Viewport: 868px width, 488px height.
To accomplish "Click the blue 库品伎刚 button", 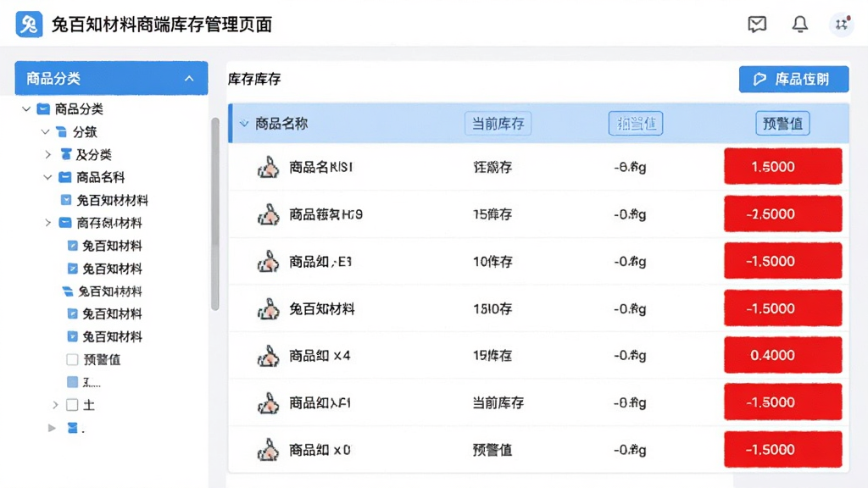I will 793,79.
